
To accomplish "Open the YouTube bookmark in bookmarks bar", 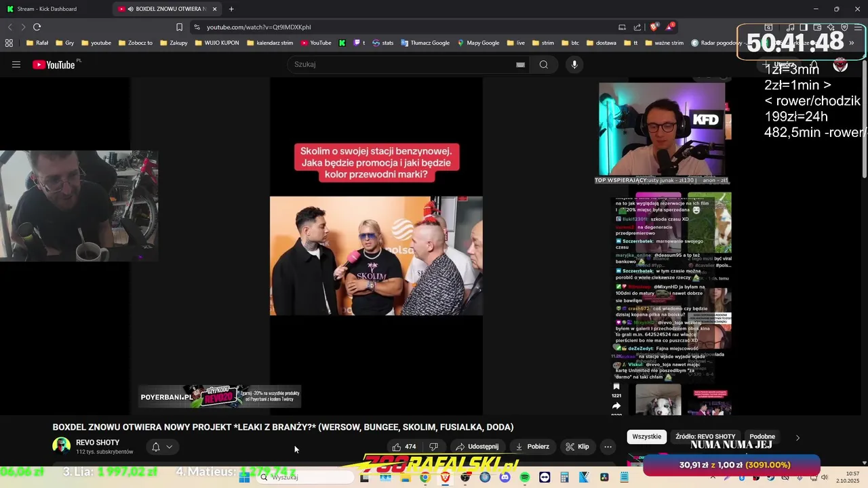I will pos(316,43).
